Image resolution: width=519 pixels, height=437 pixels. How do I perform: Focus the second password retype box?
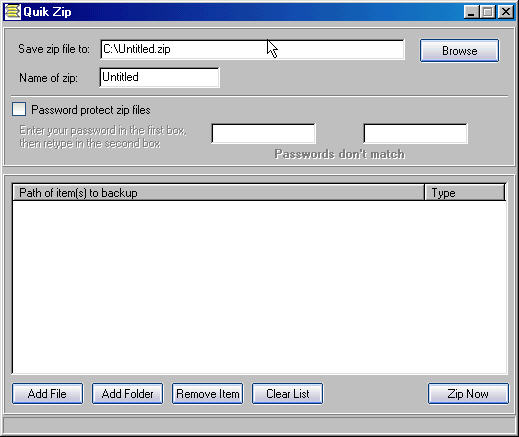click(x=415, y=133)
